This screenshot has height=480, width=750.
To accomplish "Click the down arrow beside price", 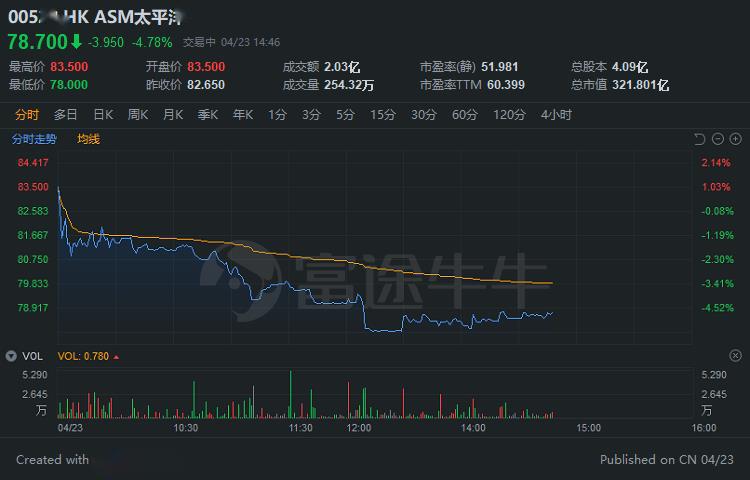I will click(x=77, y=42).
